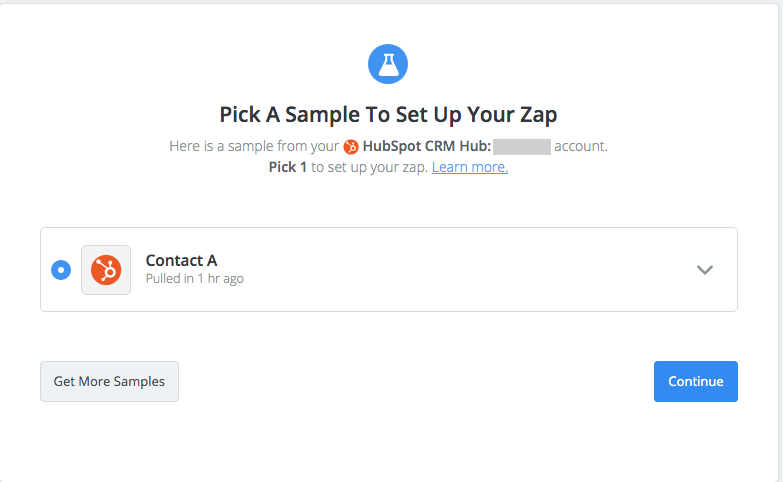
Task: Click the "Pulled in 1 hr ago" timestamp
Action: click(195, 279)
